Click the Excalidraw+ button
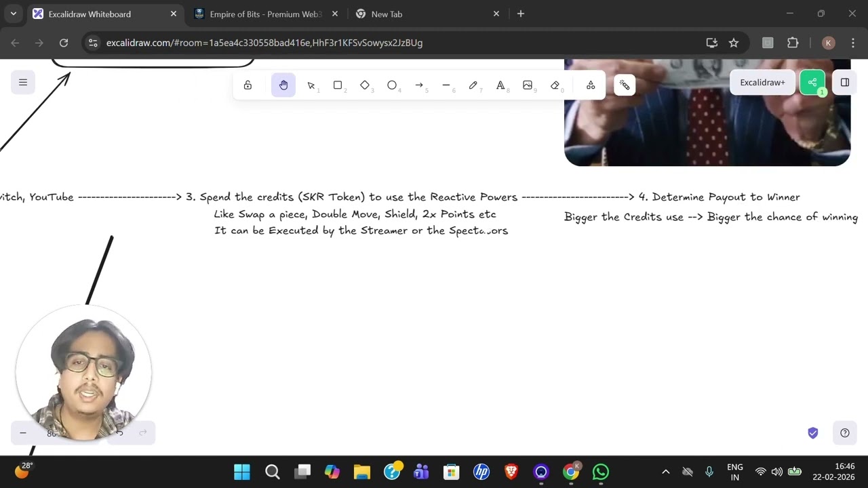Screen dimensions: 868x488 tap(762, 83)
